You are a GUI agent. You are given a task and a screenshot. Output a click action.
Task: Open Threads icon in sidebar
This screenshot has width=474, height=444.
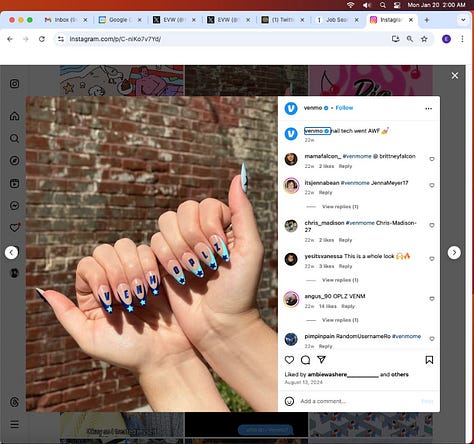click(x=14, y=402)
